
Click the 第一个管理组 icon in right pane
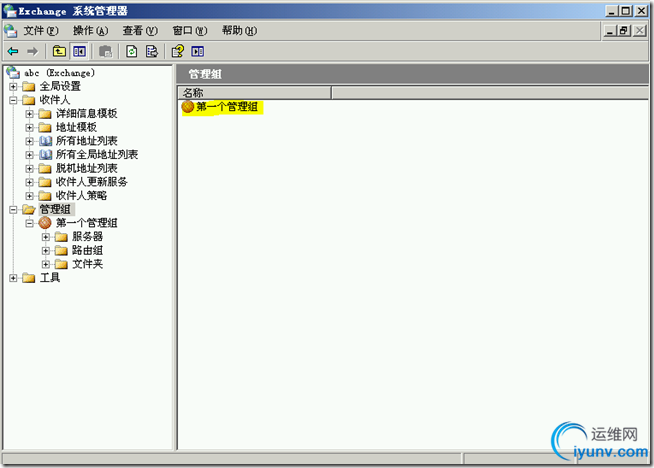click(188, 107)
